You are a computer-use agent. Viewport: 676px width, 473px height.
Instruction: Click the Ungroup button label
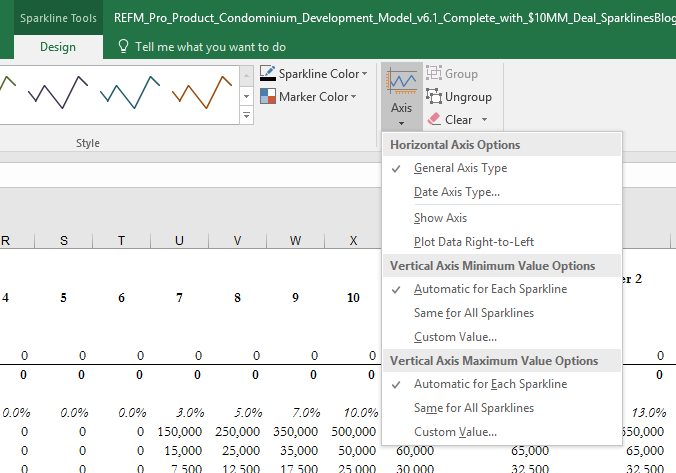(468, 97)
